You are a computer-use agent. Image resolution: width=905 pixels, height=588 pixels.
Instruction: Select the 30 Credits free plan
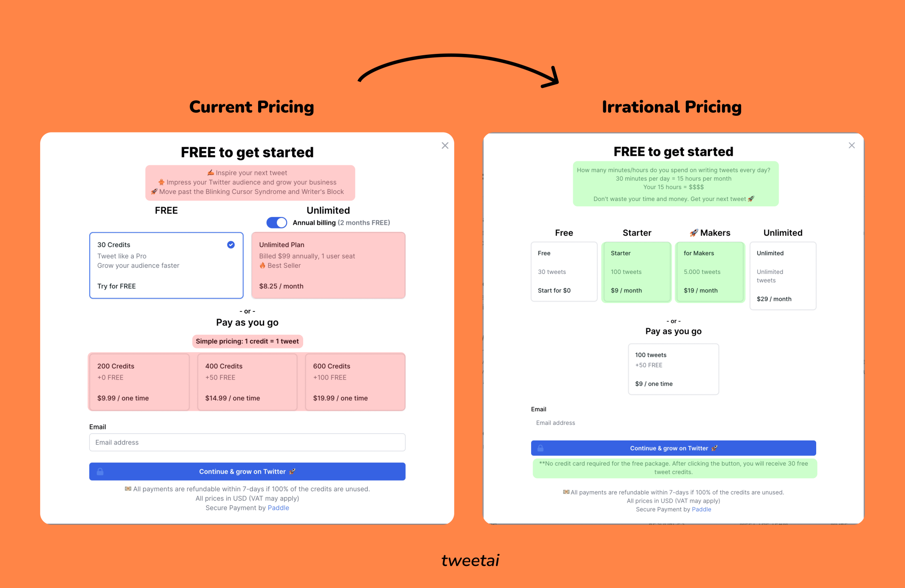(166, 266)
